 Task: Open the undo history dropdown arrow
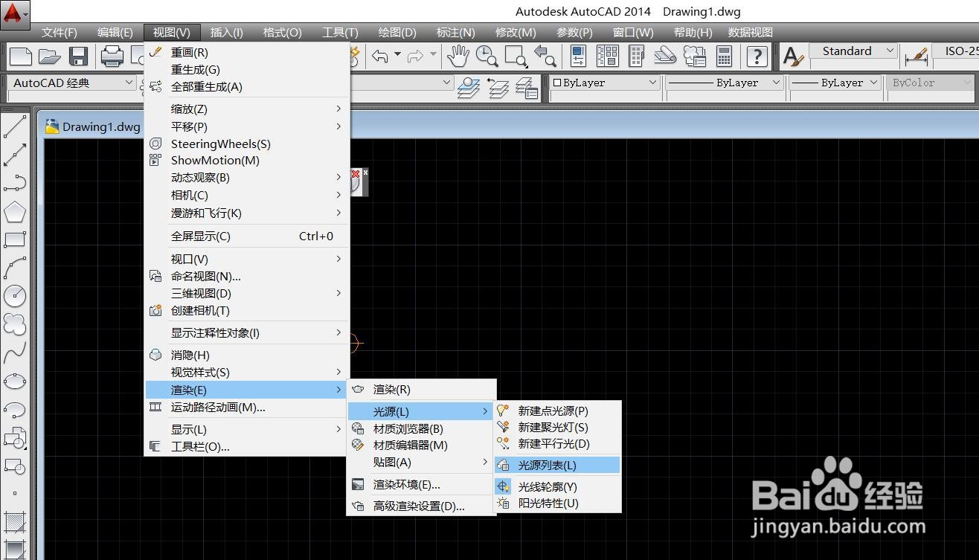click(397, 56)
